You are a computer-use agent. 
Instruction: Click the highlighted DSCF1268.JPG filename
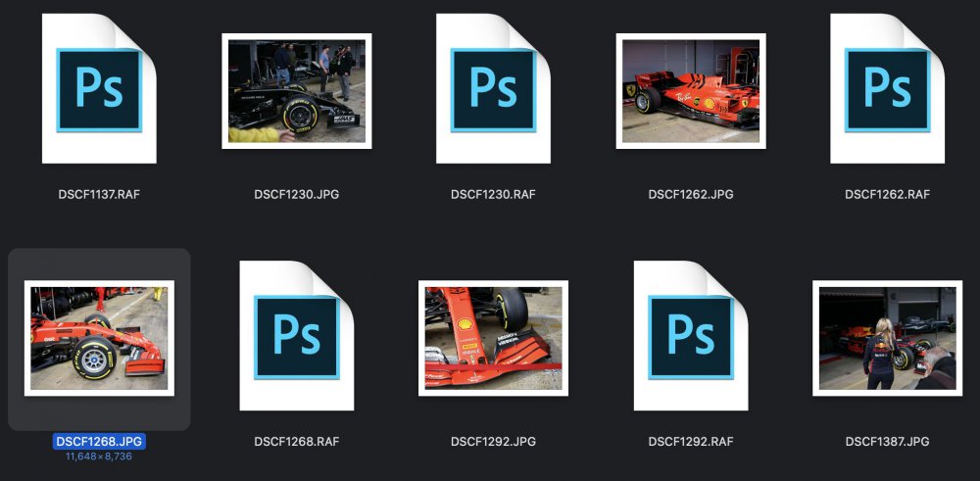point(99,442)
